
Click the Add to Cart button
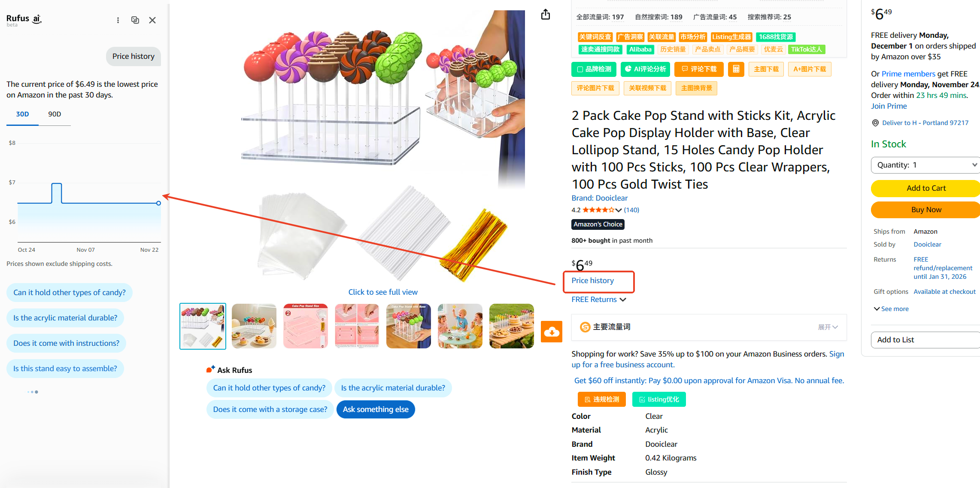pyautogui.click(x=925, y=188)
